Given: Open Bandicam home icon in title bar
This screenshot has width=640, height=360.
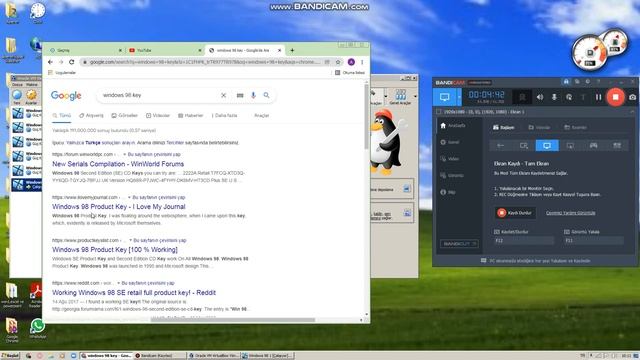Looking at the screenshot, I should (566, 82).
